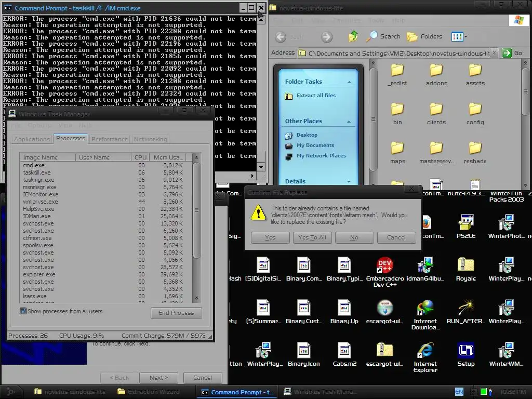532x399 pixels.
Task: Select the clients folder
Action: 436,114
